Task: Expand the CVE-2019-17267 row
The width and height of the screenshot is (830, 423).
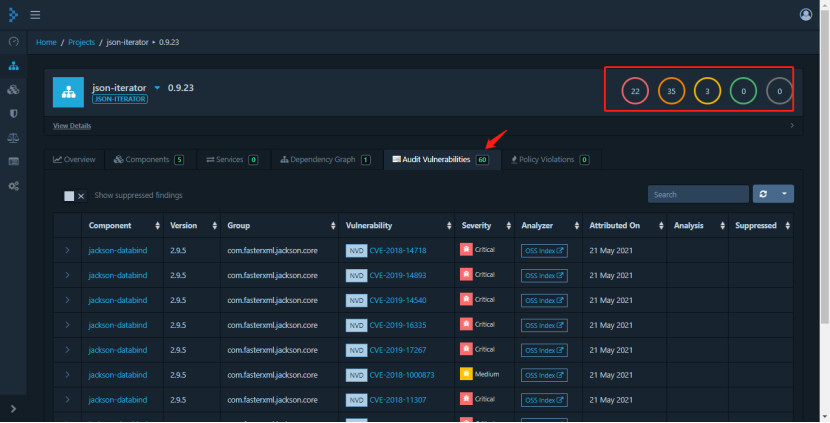Action: tap(67, 349)
